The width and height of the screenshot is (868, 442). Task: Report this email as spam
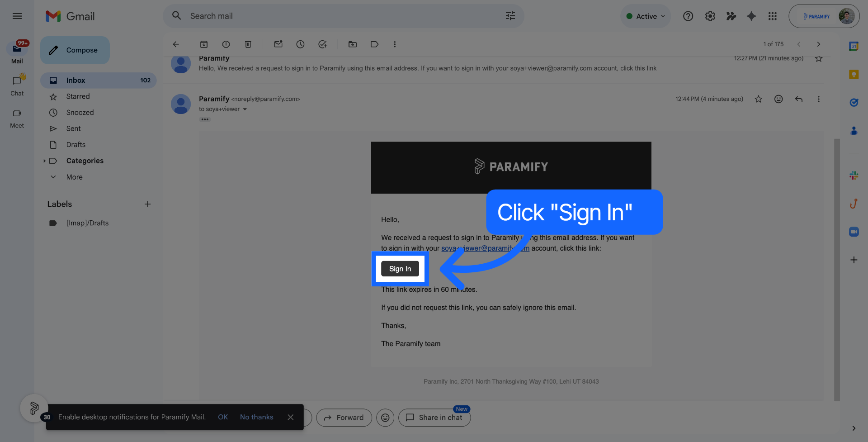tap(226, 44)
